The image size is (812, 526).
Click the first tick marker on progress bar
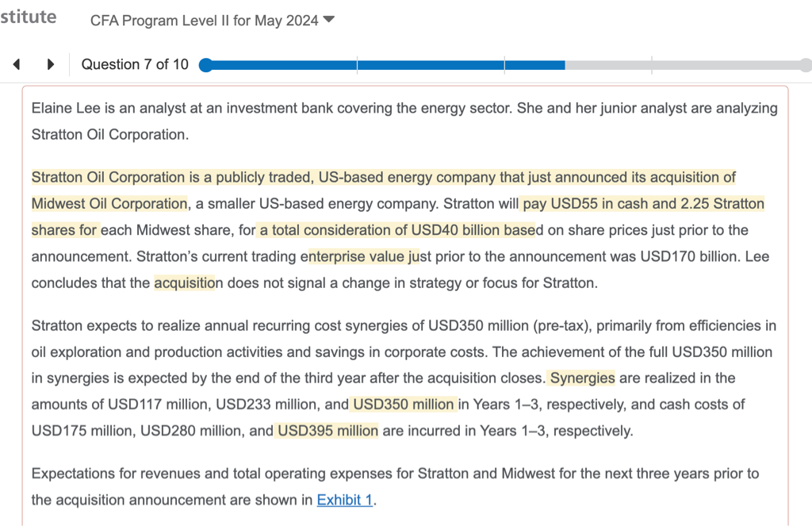(357, 65)
